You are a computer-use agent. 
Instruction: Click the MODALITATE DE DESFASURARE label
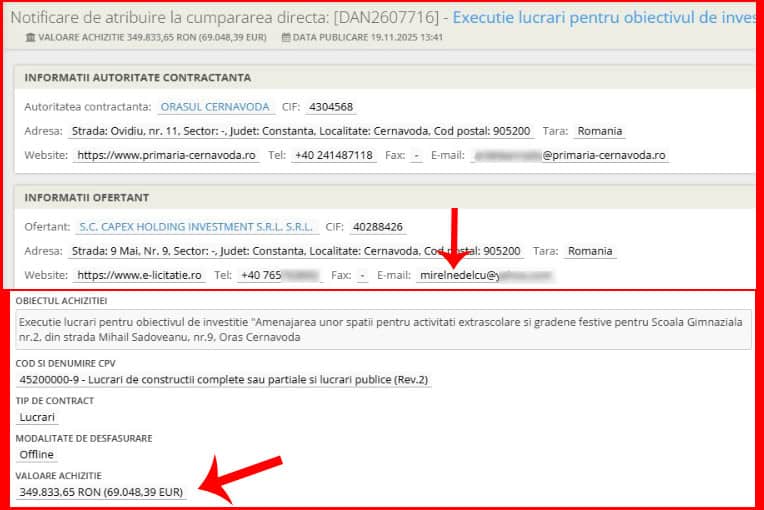click(x=84, y=438)
